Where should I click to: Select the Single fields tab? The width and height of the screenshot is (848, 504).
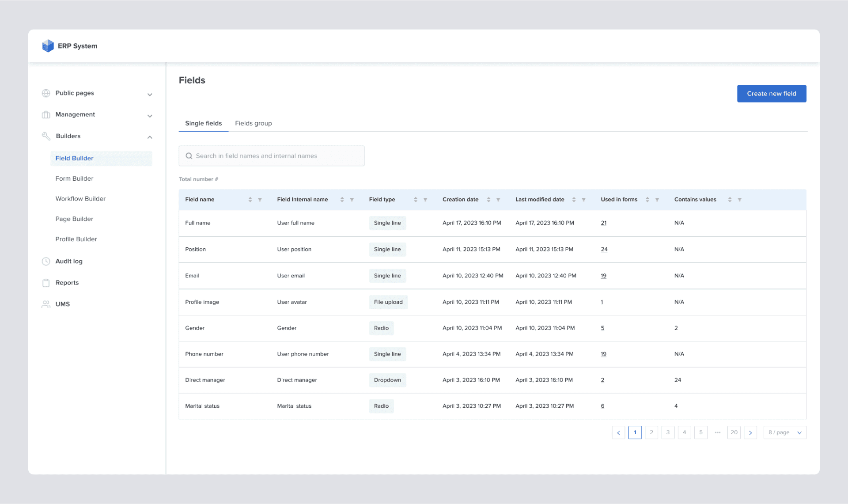point(203,123)
